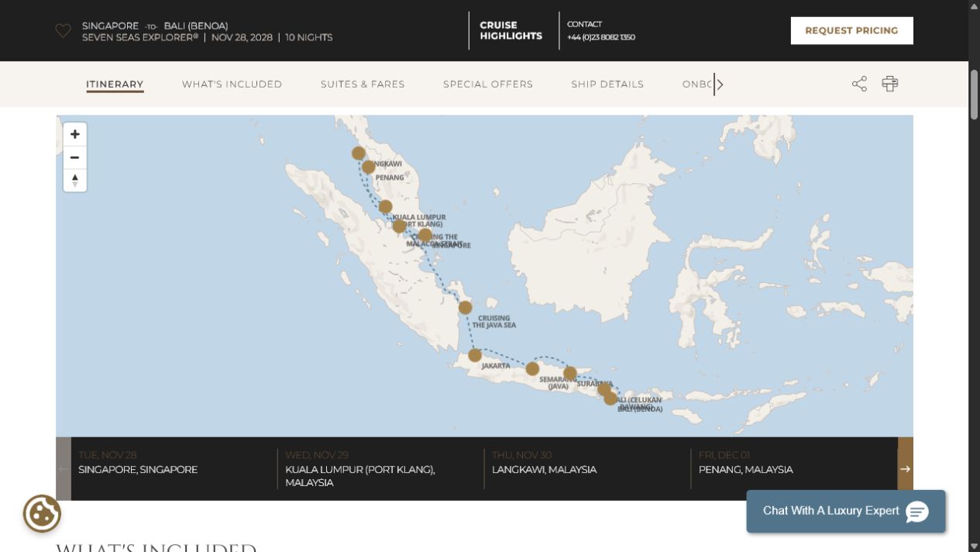
Task: Select Wed Nov 29 Kuala Lumpur day
Action: pos(380,468)
